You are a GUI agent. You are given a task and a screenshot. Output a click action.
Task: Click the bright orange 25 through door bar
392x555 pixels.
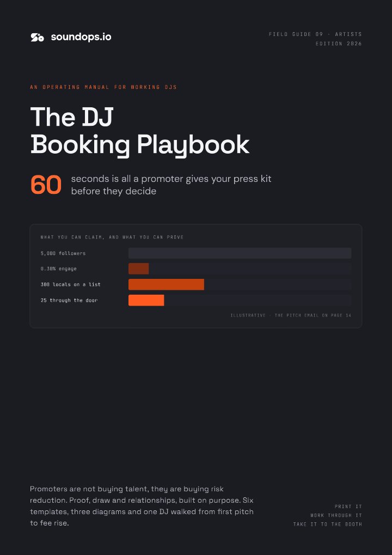[x=146, y=300]
